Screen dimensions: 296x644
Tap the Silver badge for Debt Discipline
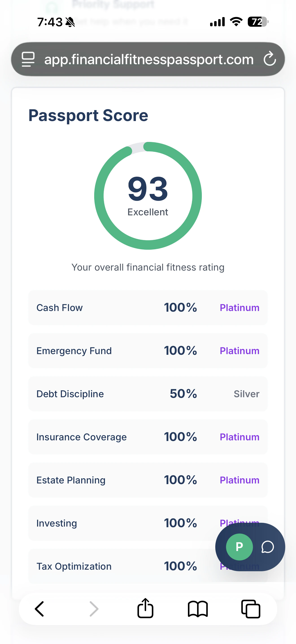tap(246, 394)
